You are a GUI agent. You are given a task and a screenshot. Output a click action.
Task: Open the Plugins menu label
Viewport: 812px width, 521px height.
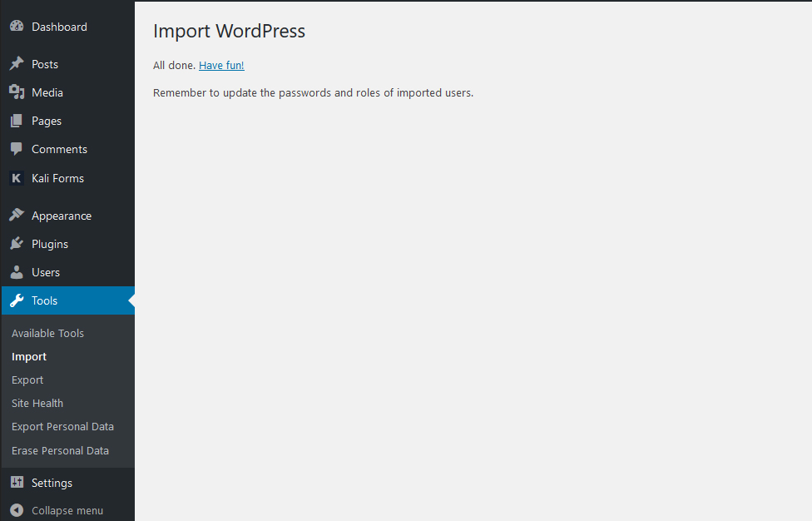pos(50,244)
